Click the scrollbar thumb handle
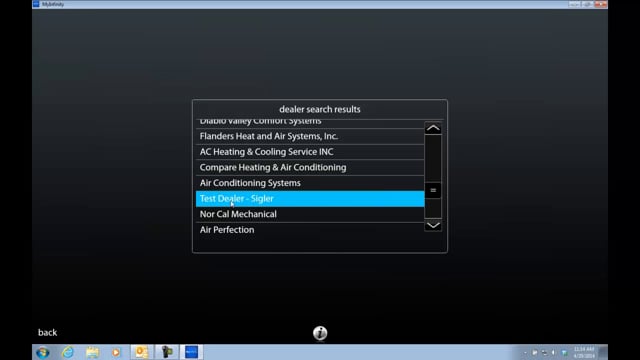The height and width of the screenshot is (360, 640). coord(433,190)
